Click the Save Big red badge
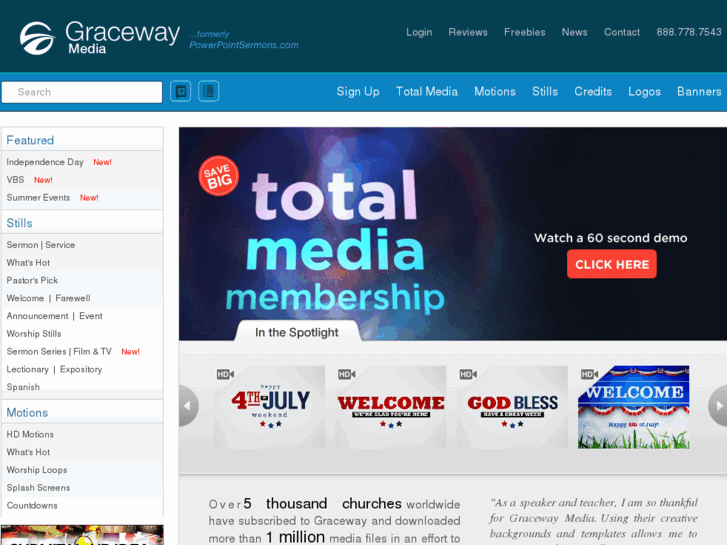The width and height of the screenshot is (727, 545). pyautogui.click(x=218, y=175)
